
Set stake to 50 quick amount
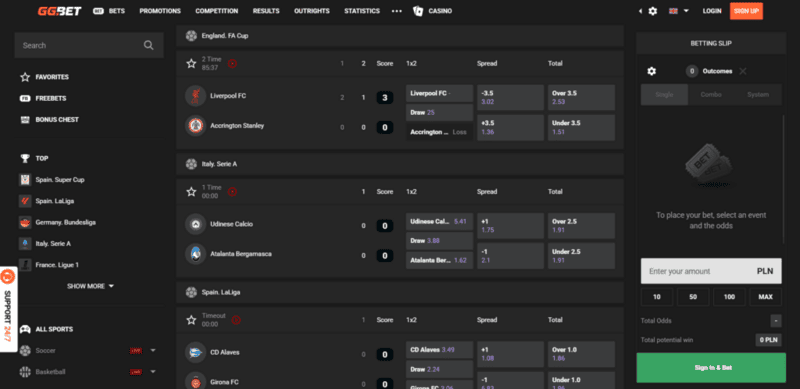pos(693,297)
